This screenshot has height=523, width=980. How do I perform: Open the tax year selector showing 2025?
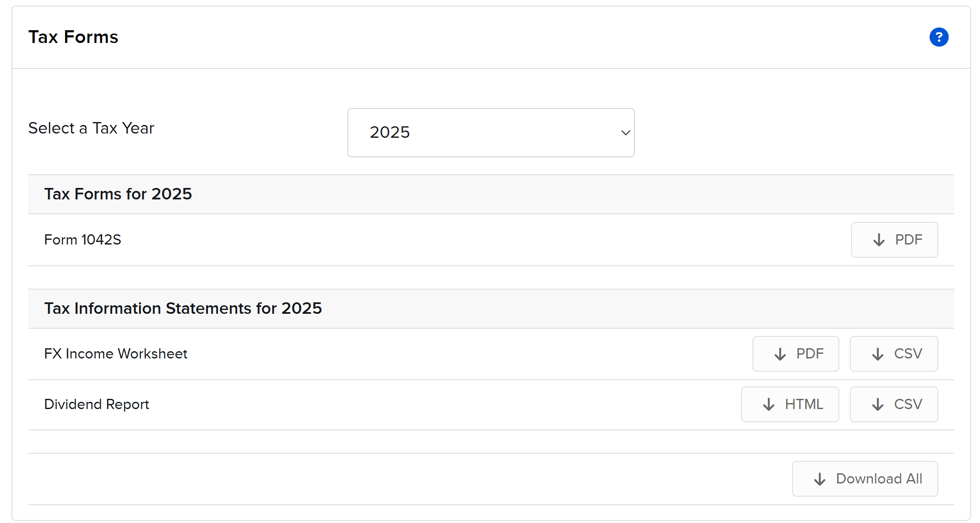pyautogui.click(x=490, y=133)
